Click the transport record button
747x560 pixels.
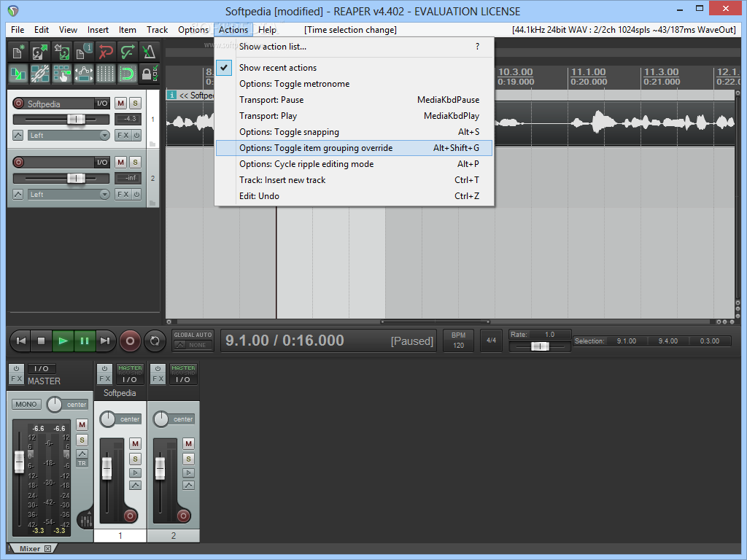coord(130,341)
